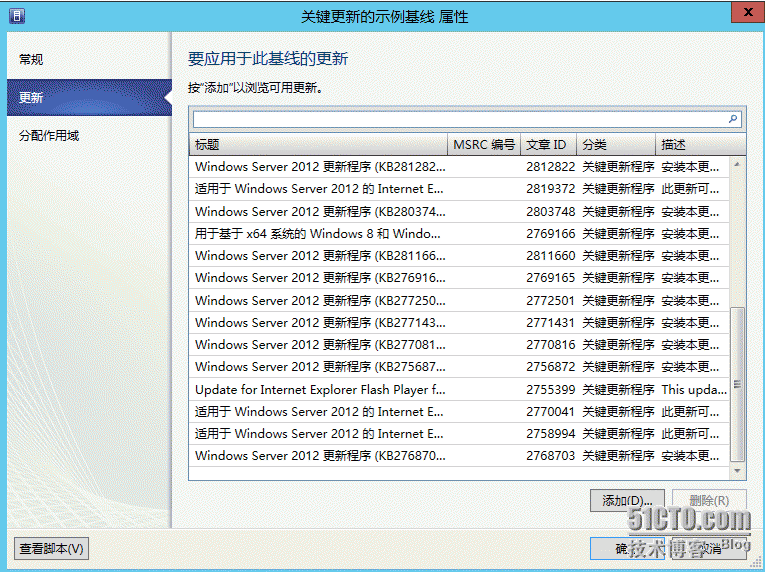
Task: Click the 删除(R) button
Action: (709, 500)
